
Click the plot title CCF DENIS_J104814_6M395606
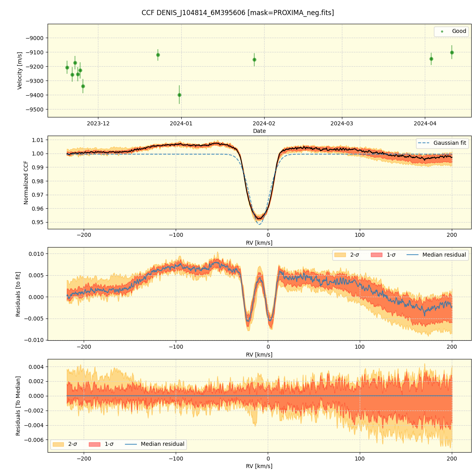(x=238, y=13)
